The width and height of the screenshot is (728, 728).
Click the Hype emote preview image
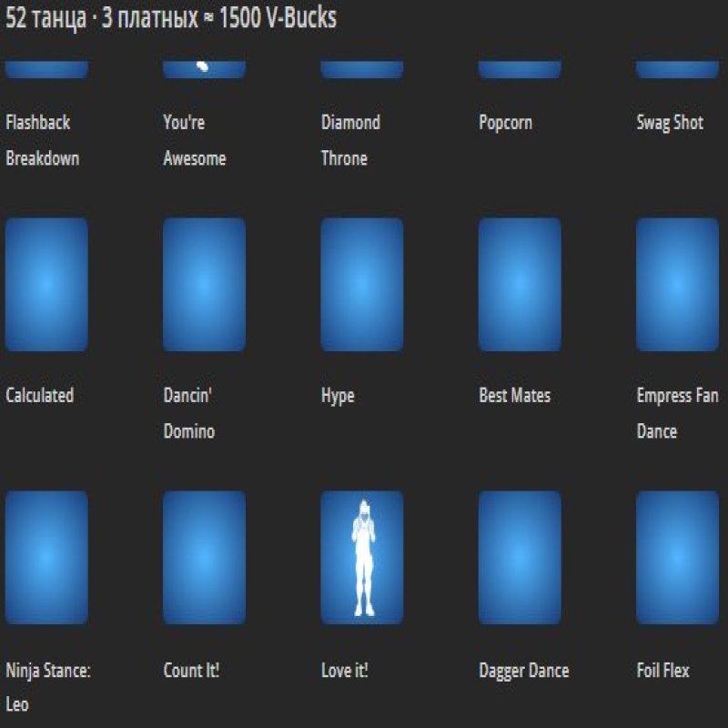coord(362,284)
